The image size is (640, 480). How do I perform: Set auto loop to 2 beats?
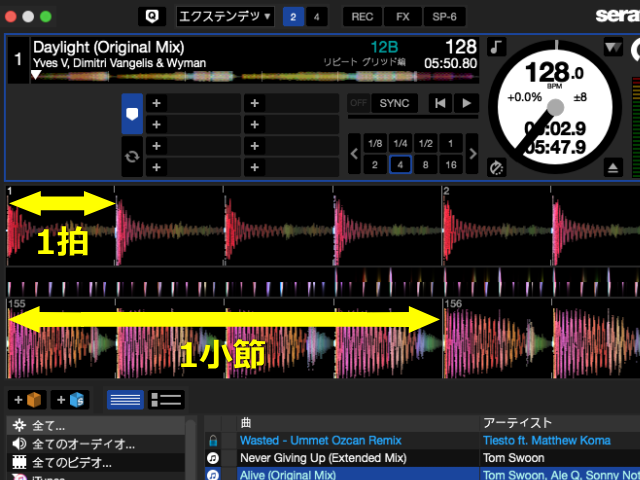[x=375, y=165]
